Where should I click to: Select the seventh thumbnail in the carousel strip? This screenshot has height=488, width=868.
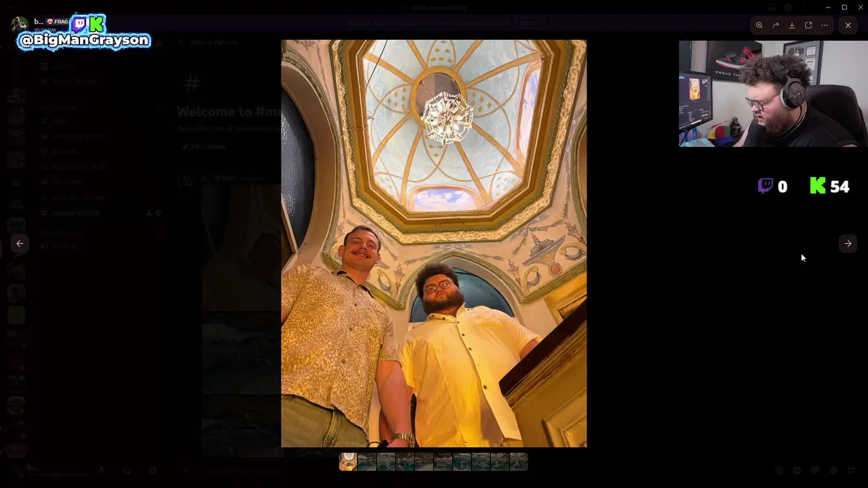tap(462, 462)
